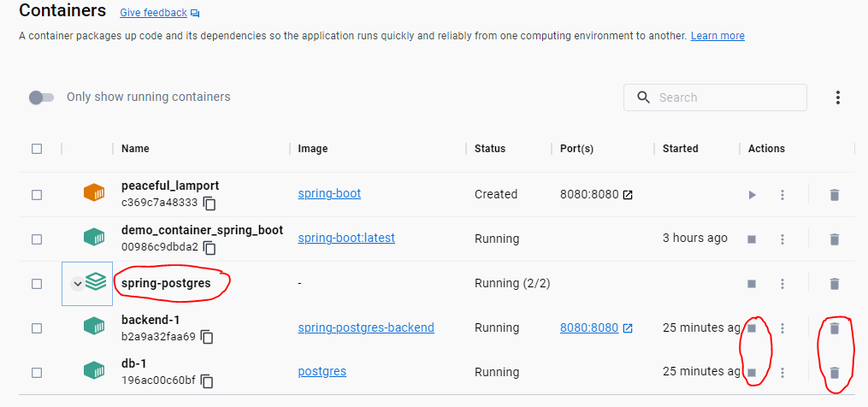Image resolution: width=868 pixels, height=407 pixels.
Task: Sort containers by Name column
Action: 135,149
